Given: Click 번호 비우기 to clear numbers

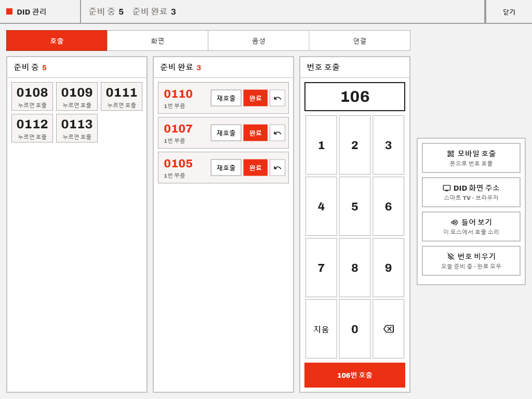Looking at the screenshot, I should pyautogui.click(x=471, y=261).
